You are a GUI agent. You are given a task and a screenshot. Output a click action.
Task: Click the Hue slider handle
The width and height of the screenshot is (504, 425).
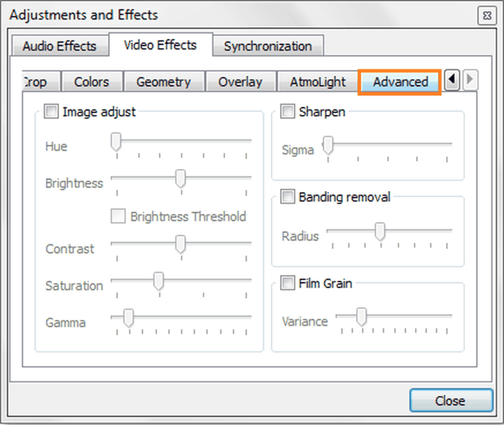coord(116,142)
